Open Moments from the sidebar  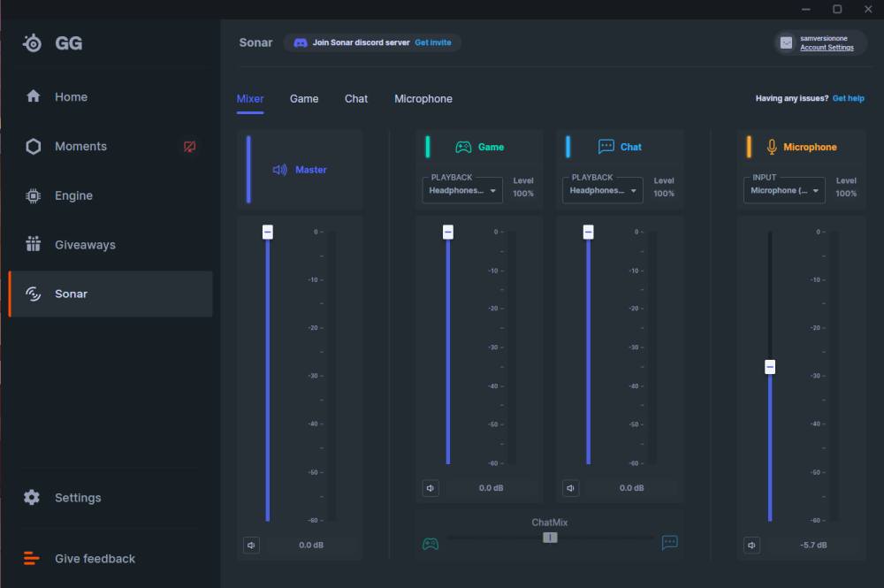[x=80, y=147]
